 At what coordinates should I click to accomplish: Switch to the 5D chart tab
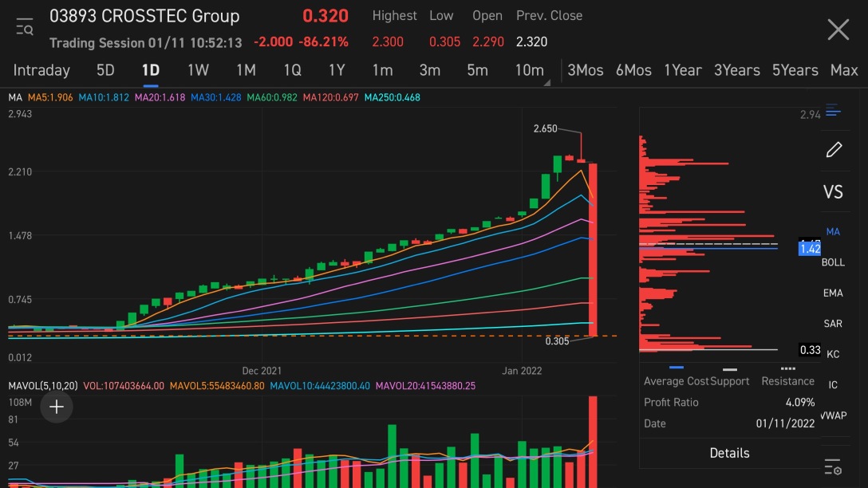(x=105, y=70)
